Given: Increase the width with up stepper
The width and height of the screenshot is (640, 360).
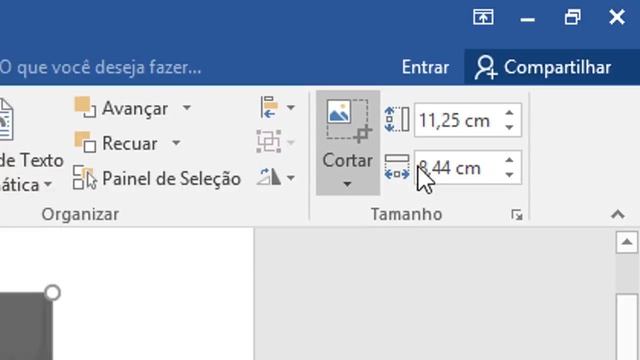Looking at the screenshot, I should tap(509, 160).
